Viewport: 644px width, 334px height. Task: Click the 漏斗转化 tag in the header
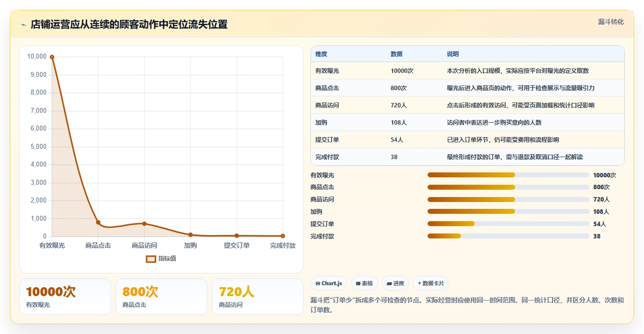(x=611, y=22)
